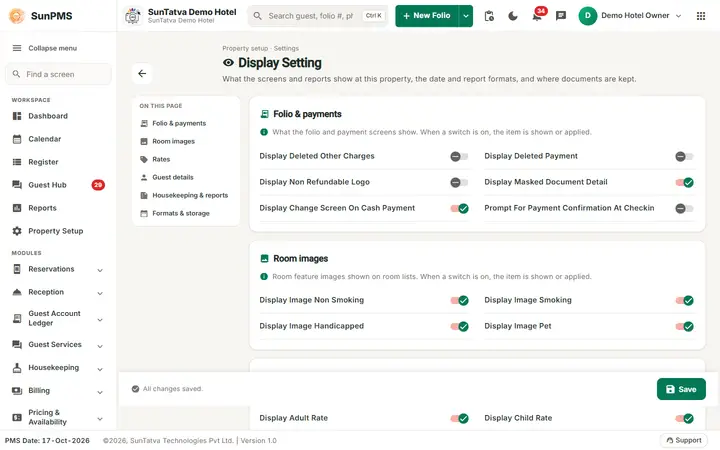This screenshot has width=720, height=450.
Task: Expand the Guest Account Ledger chevron
Action: [x=100, y=320]
